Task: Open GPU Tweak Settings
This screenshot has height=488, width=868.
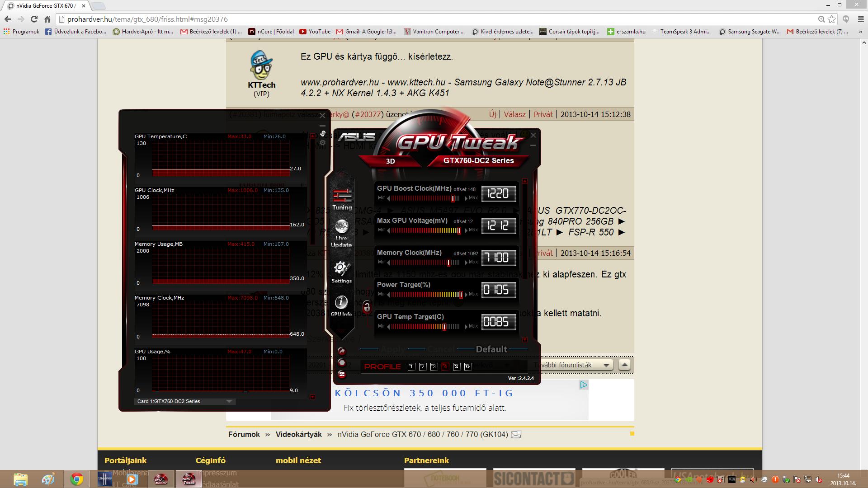Action: point(341,272)
